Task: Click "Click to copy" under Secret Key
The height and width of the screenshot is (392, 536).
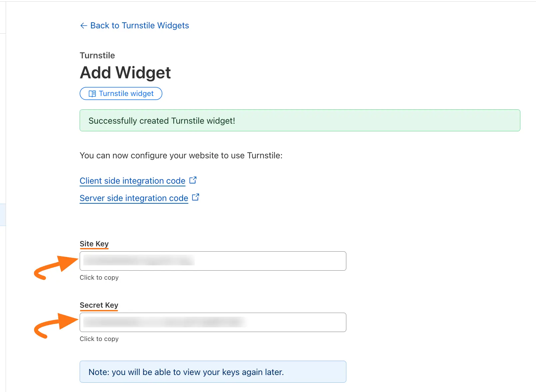Action: (99, 339)
